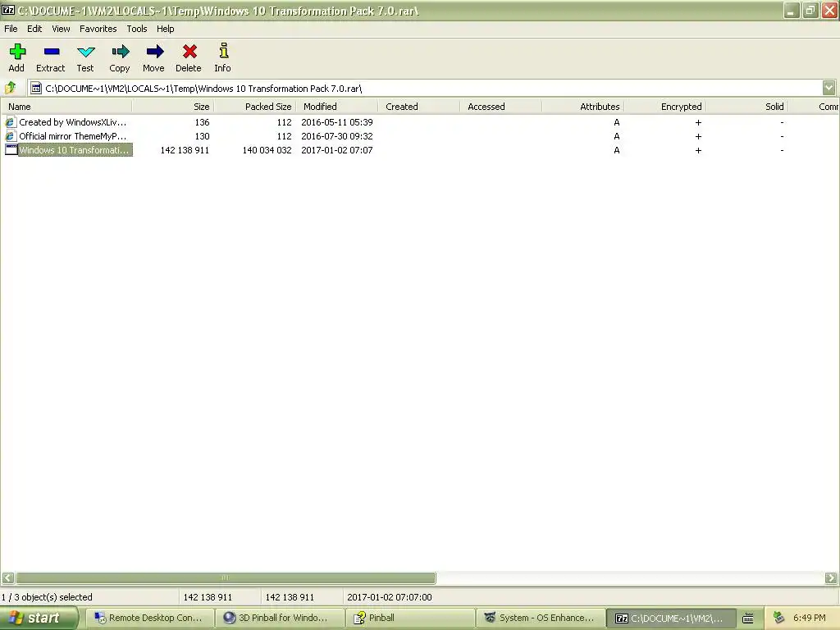840x630 pixels.
Task: Click the Copy toolbar icon
Action: 120,52
